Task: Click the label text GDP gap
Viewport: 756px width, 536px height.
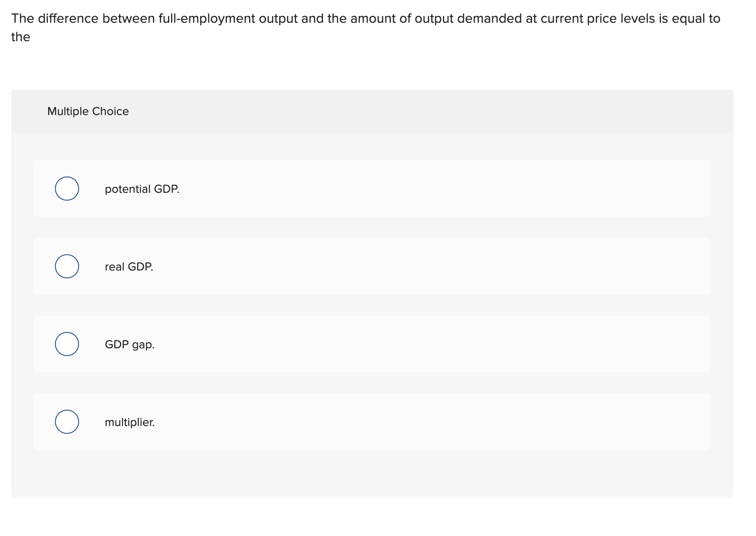Action: point(130,344)
